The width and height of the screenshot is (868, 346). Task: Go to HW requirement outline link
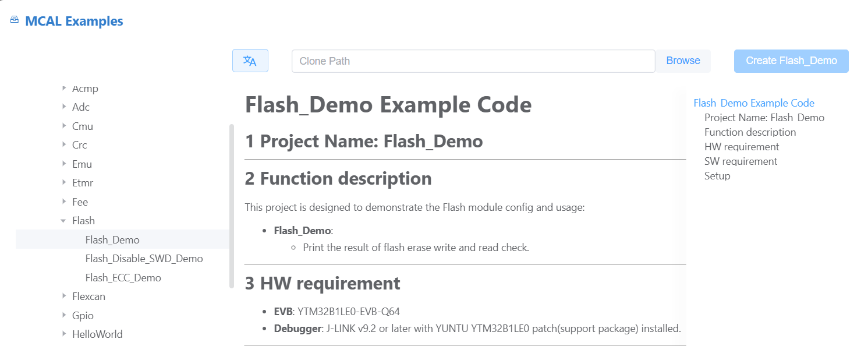coord(742,147)
